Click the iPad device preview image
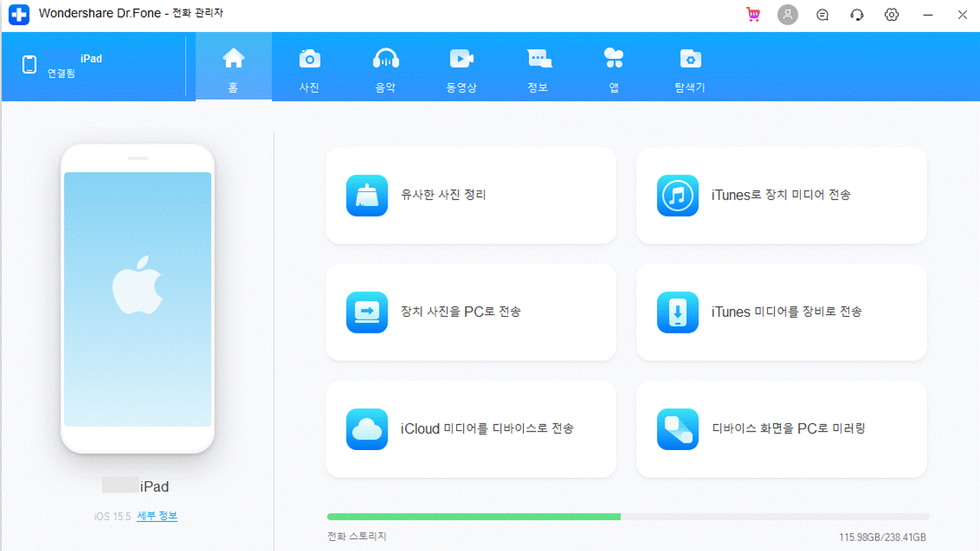 point(138,298)
